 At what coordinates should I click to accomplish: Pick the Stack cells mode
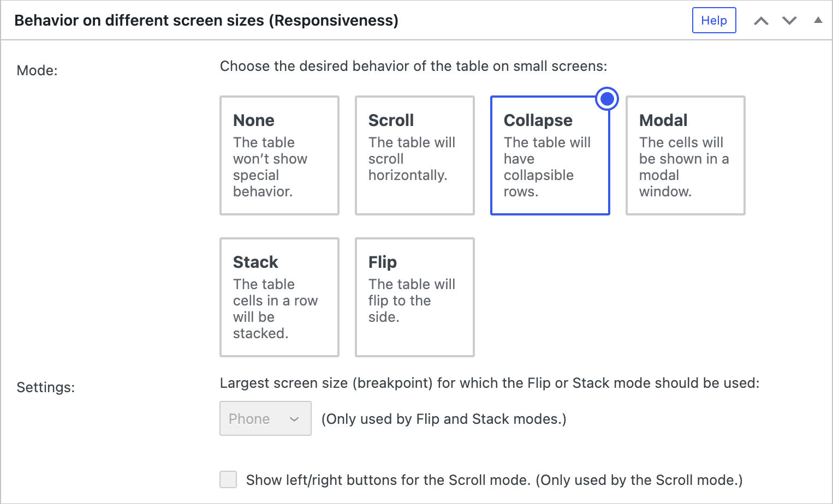tap(279, 297)
